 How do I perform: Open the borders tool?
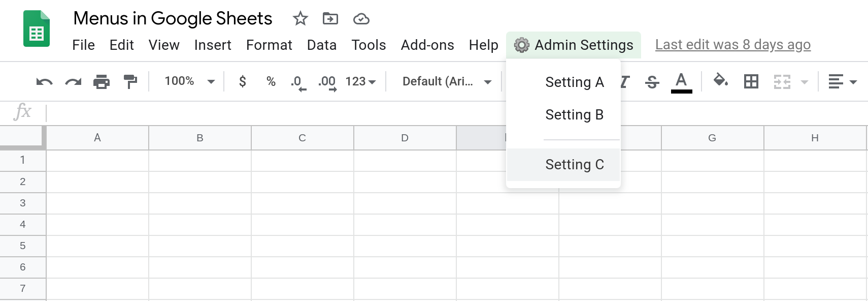tap(751, 81)
